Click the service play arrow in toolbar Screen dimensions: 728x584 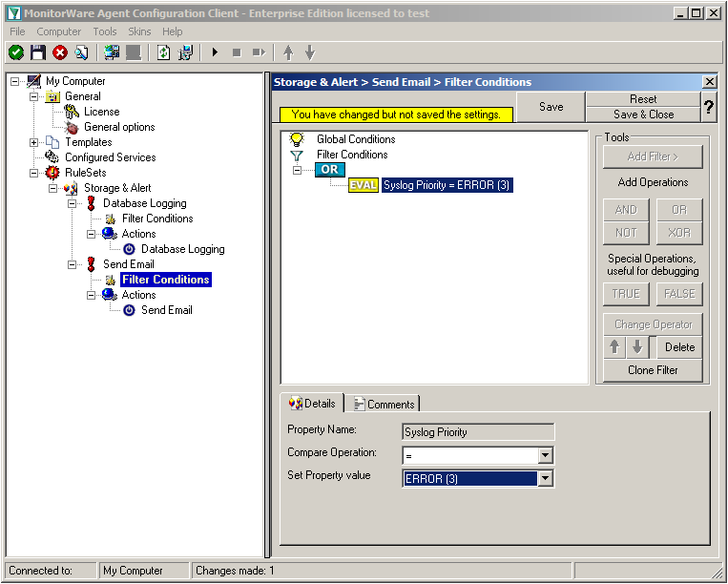pos(215,52)
